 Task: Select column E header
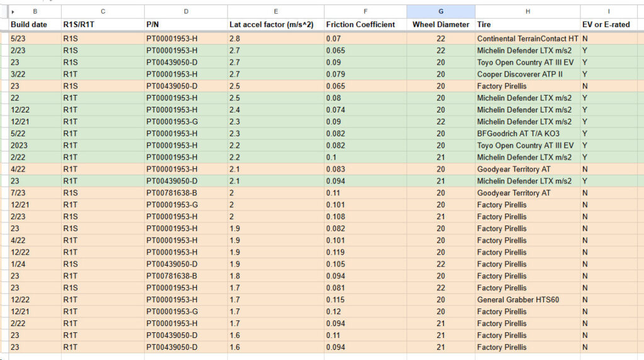pyautogui.click(x=275, y=11)
